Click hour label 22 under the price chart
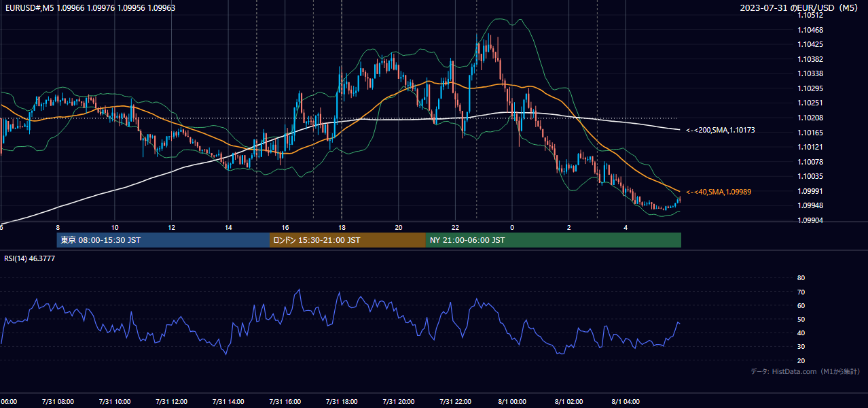The width and height of the screenshot is (868, 408). pos(455,227)
